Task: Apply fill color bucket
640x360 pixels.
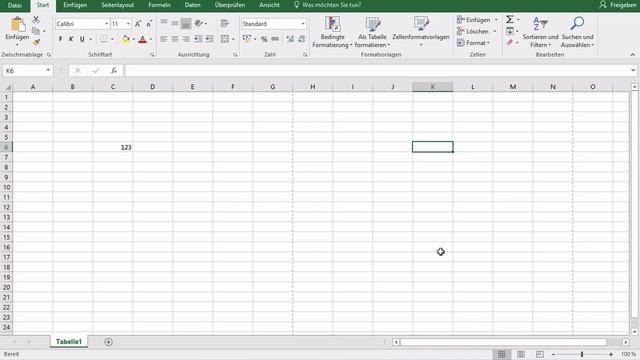Action: point(125,39)
